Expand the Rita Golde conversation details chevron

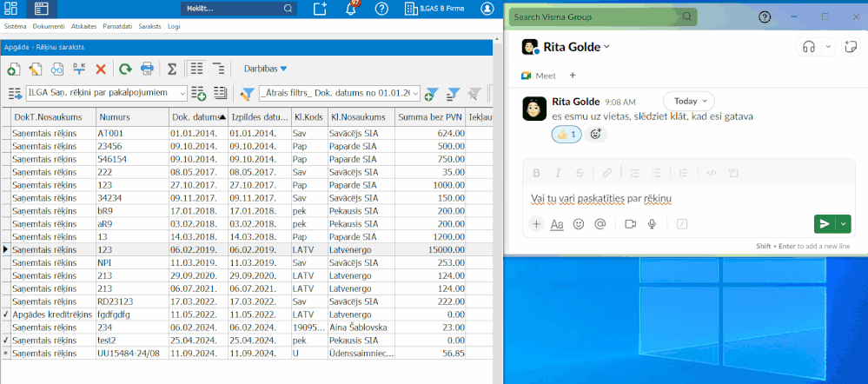pyautogui.click(x=606, y=47)
